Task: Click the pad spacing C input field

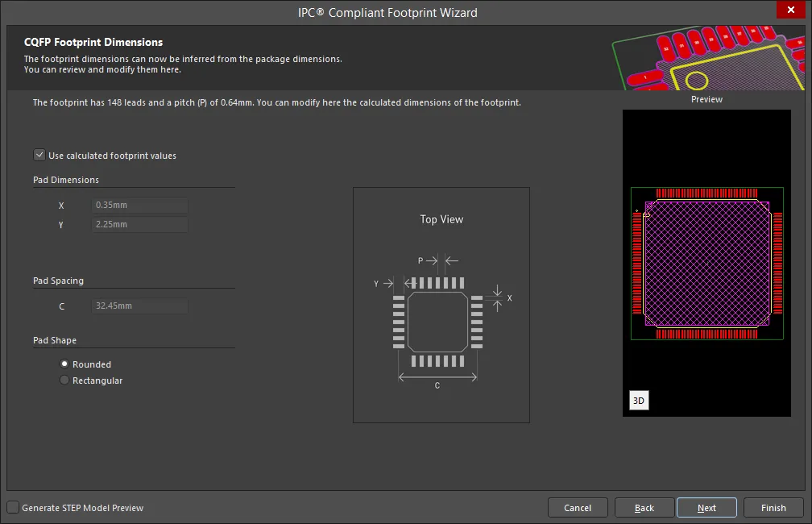Action: point(140,306)
